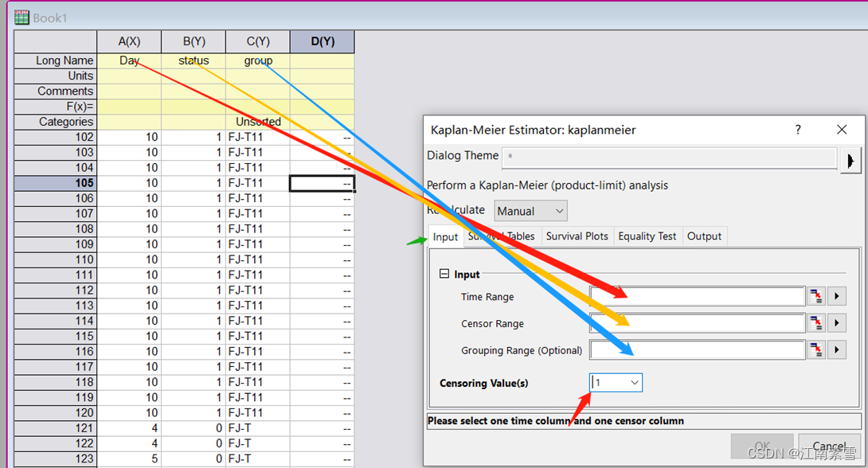Click the 'Units' row label
Viewport: 868px width, 468px height.
[56, 76]
